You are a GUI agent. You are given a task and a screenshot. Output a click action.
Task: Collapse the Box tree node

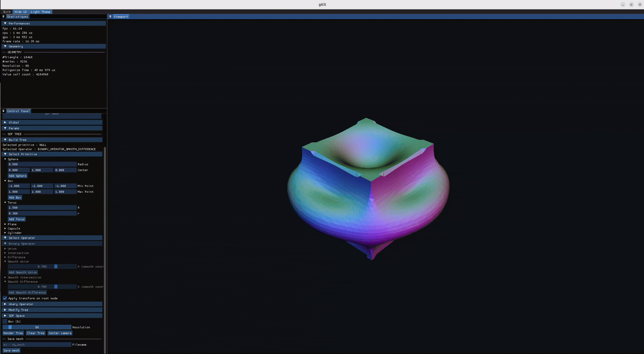5,181
